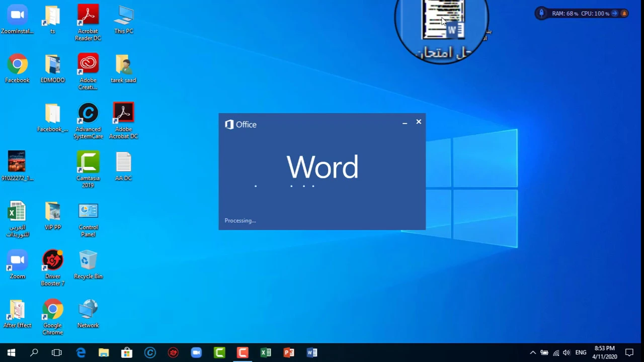Open Driver Booster taskbar icon
Viewport: 644px width, 362px height.
[173, 352]
